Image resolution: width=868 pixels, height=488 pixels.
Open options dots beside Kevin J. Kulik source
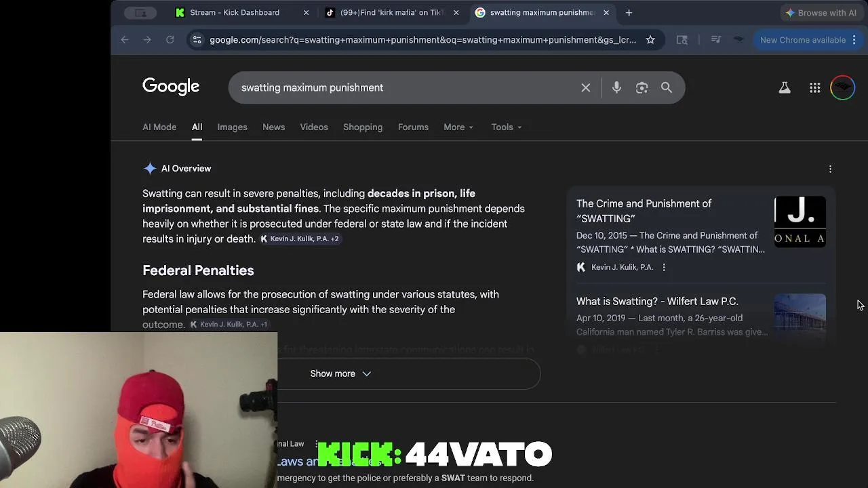click(664, 267)
